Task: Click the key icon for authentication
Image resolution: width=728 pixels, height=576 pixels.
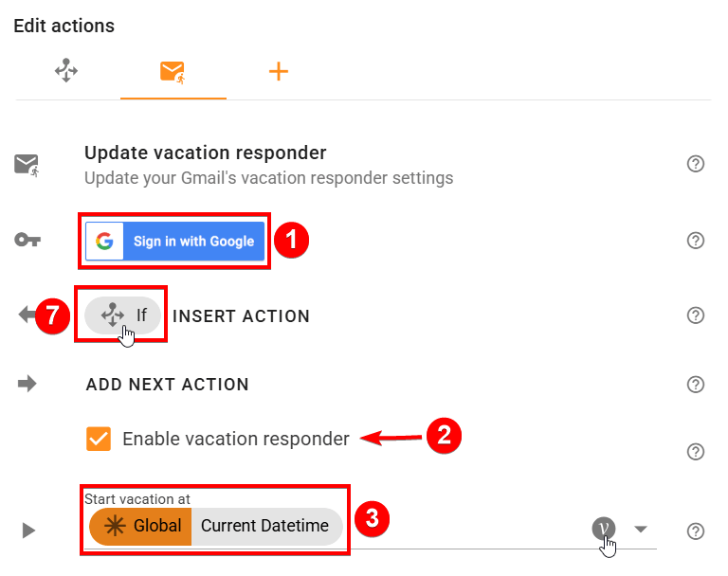Action: [x=27, y=240]
